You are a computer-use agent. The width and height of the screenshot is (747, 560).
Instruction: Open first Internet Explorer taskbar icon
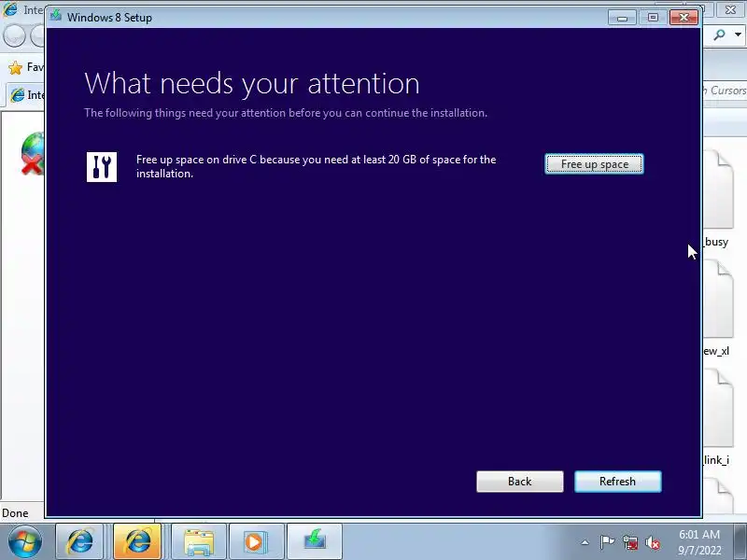79,541
